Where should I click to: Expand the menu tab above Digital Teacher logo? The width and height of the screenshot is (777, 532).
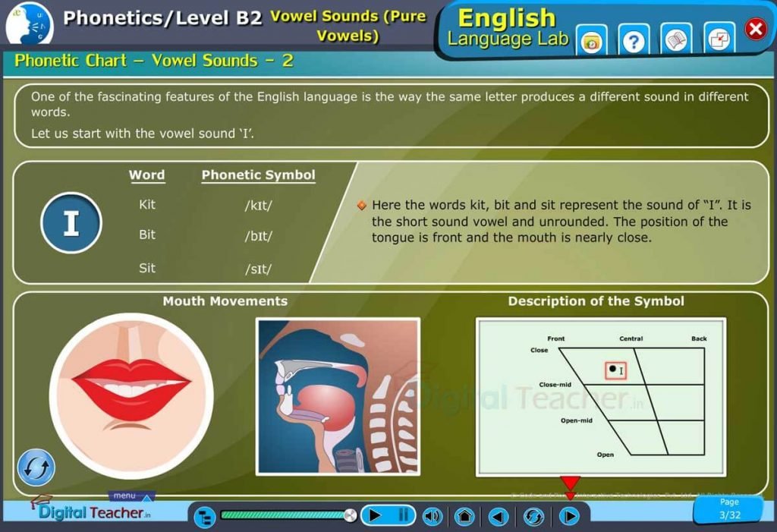point(131,496)
